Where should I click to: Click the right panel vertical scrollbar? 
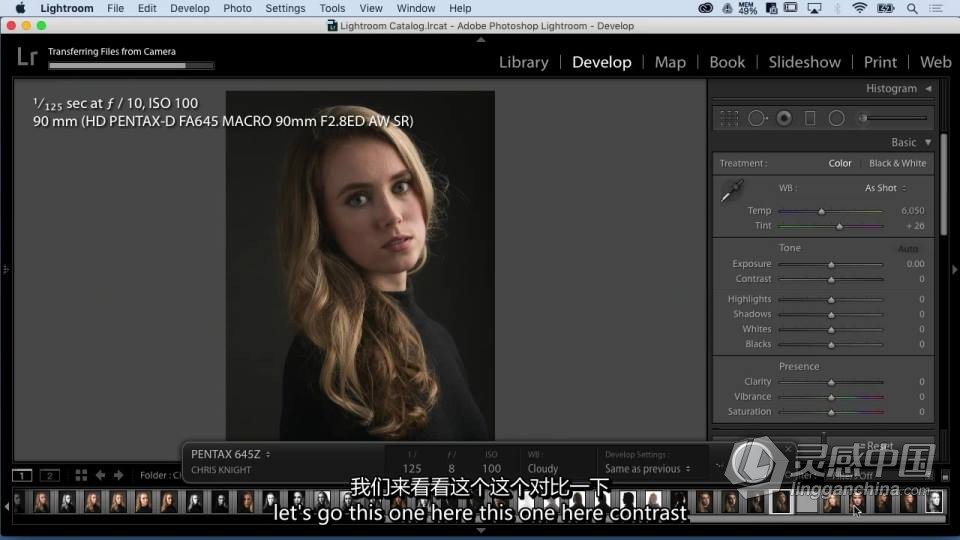(943, 184)
